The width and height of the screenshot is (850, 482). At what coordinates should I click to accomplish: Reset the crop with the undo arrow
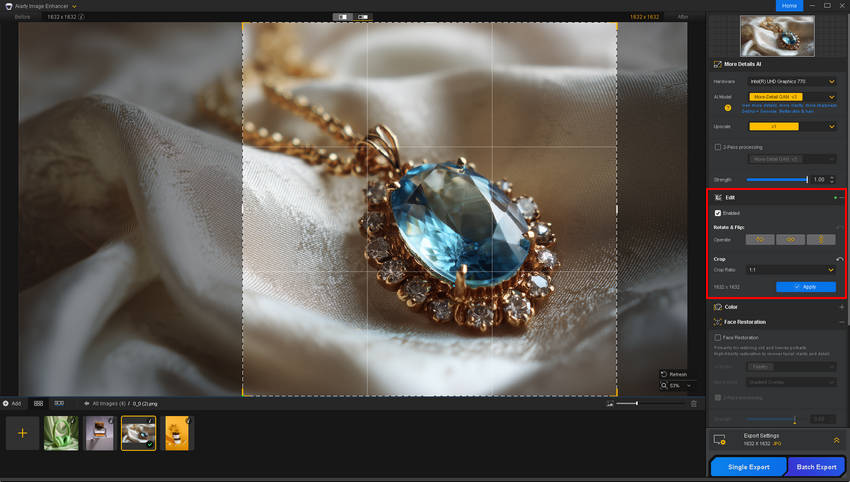pos(840,259)
